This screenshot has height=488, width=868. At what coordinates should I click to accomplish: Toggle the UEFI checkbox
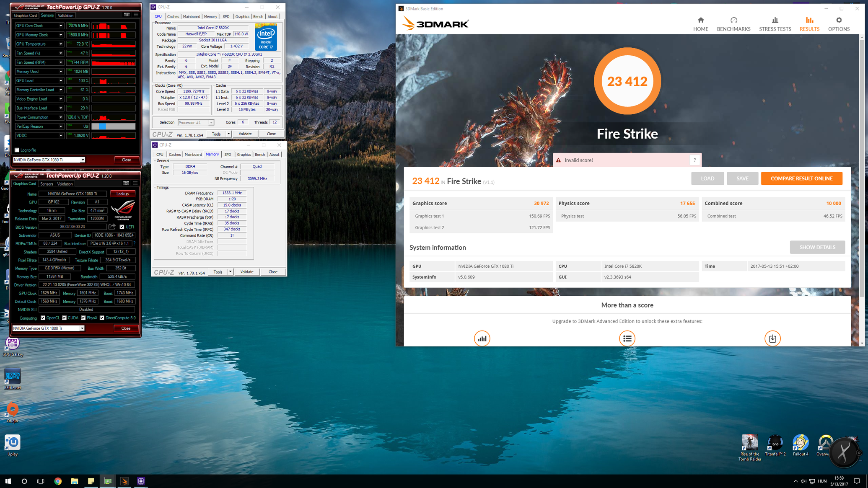(x=122, y=227)
